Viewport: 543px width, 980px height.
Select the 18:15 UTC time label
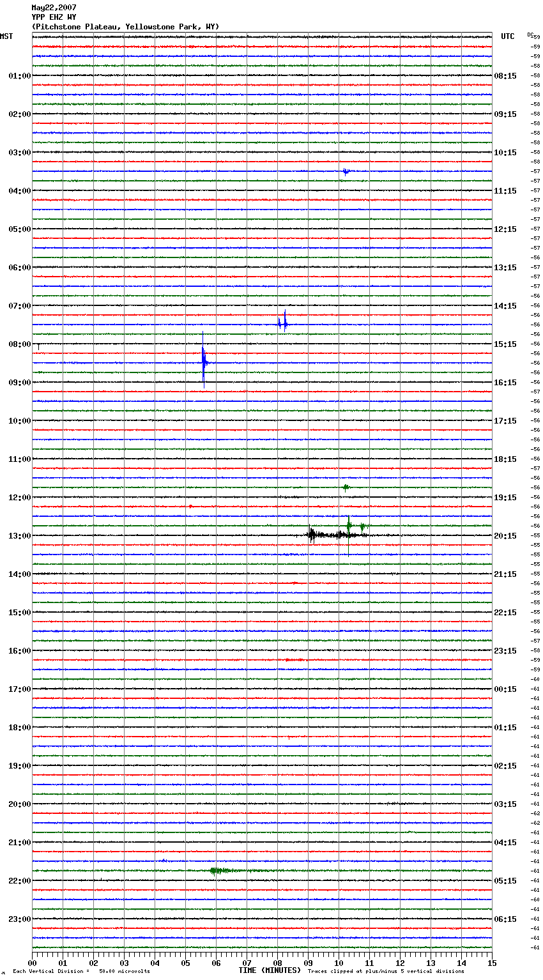[x=505, y=459]
